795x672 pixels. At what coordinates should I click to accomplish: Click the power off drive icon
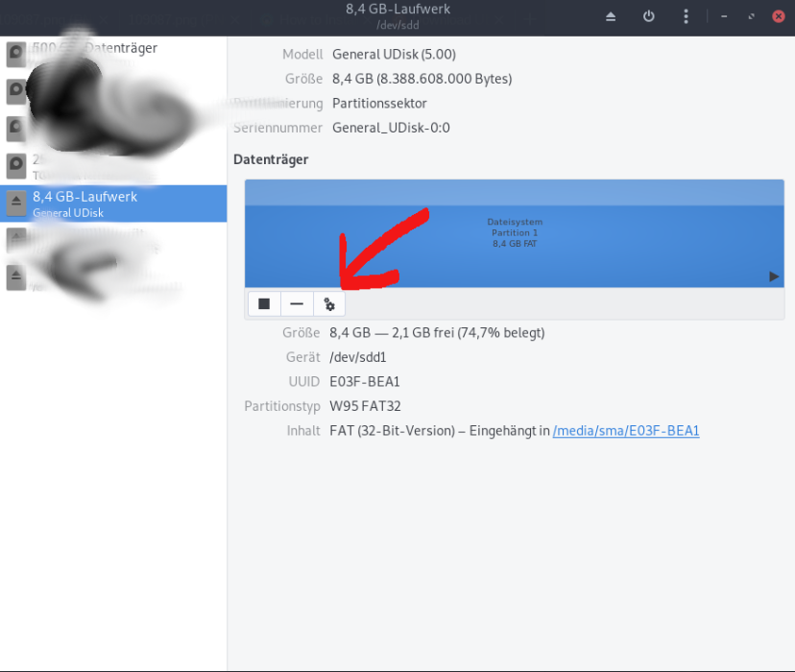point(649,16)
